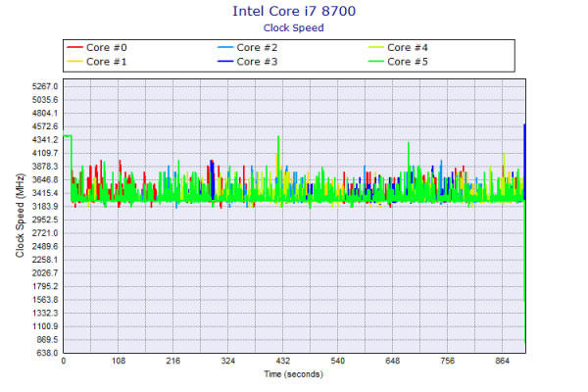Image resolution: width=588 pixels, height=392 pixels.
Task: Click the 756 time axis tick
Action: 448,361
